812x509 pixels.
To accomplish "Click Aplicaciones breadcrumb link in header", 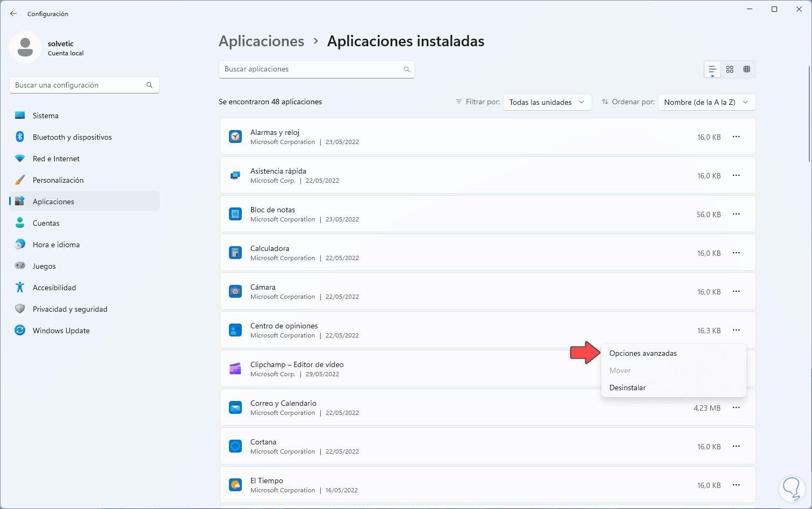I will [261, 41].
